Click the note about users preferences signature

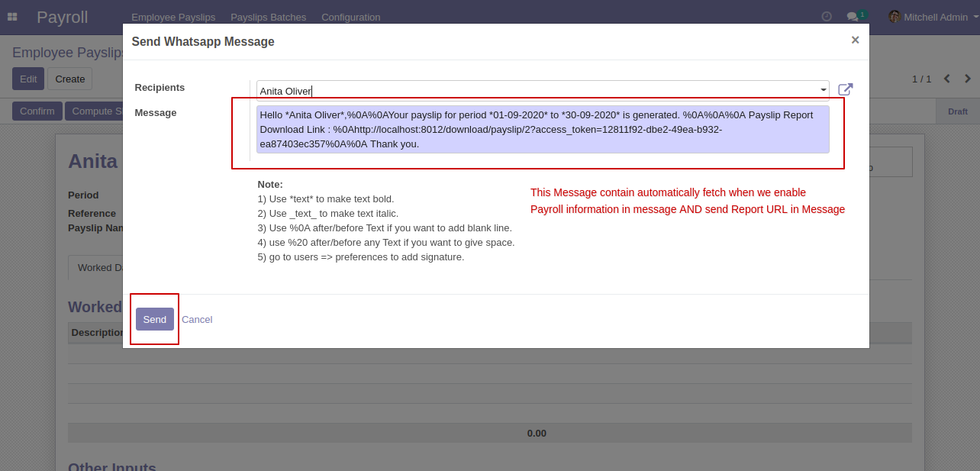[361, 256]
